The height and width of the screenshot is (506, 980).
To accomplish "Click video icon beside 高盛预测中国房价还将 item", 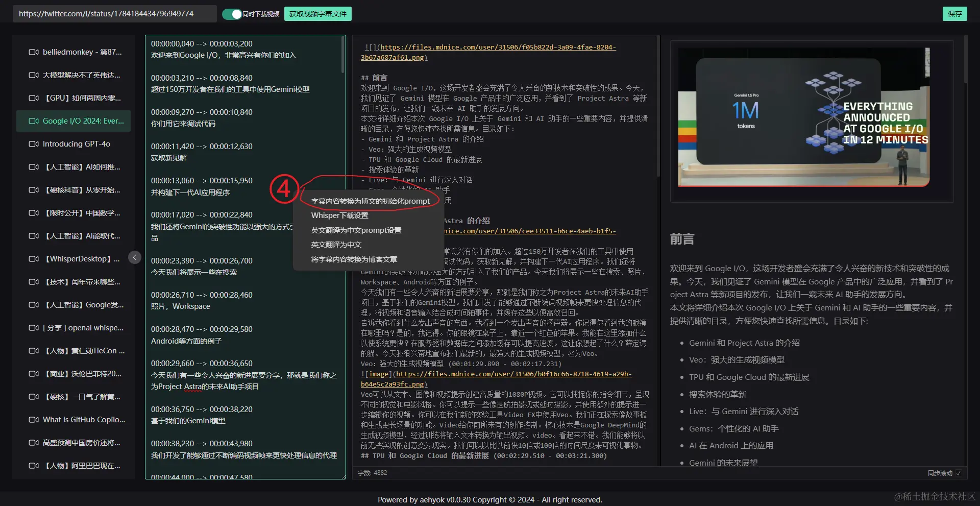I will point(34,443).
